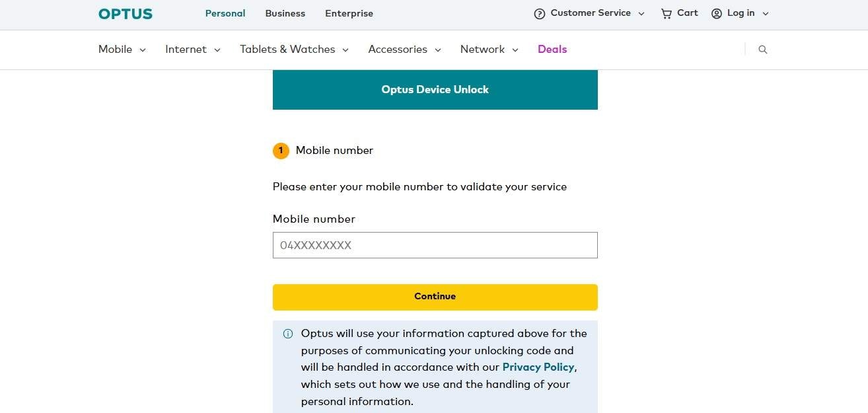Click the Customer Service question mark icon
The height and width of the screenshot is (413, 868).
(540, 13)
